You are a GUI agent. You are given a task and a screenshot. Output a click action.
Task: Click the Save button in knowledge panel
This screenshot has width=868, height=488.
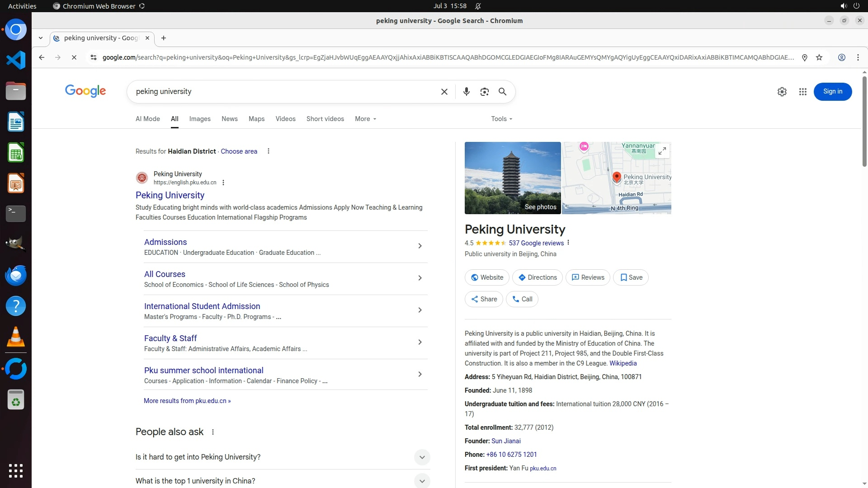(x=631, y=277)
